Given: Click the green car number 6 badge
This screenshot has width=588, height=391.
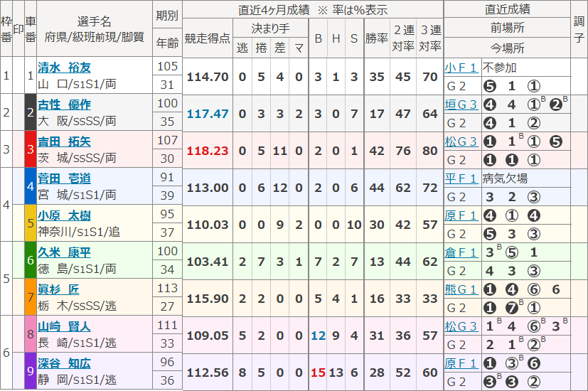Looking at the screenshot, I should 31,259.
